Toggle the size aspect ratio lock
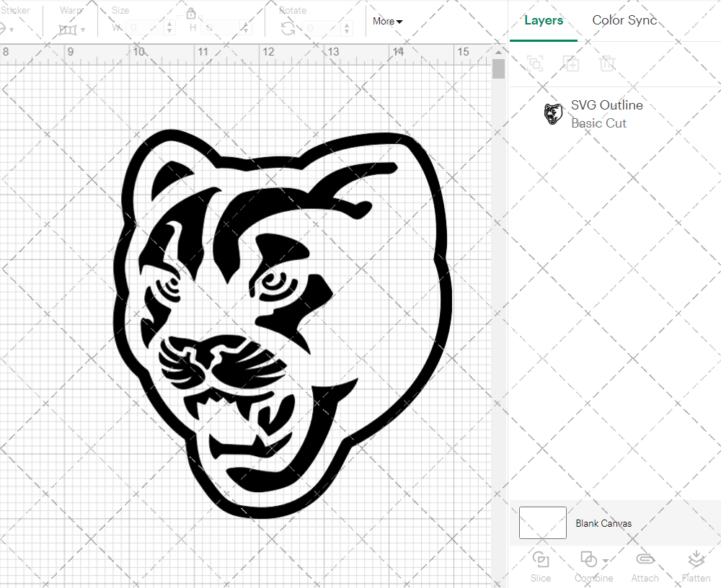Image resolution: width=721 pixels, height=588 pixels. point(192,13)
